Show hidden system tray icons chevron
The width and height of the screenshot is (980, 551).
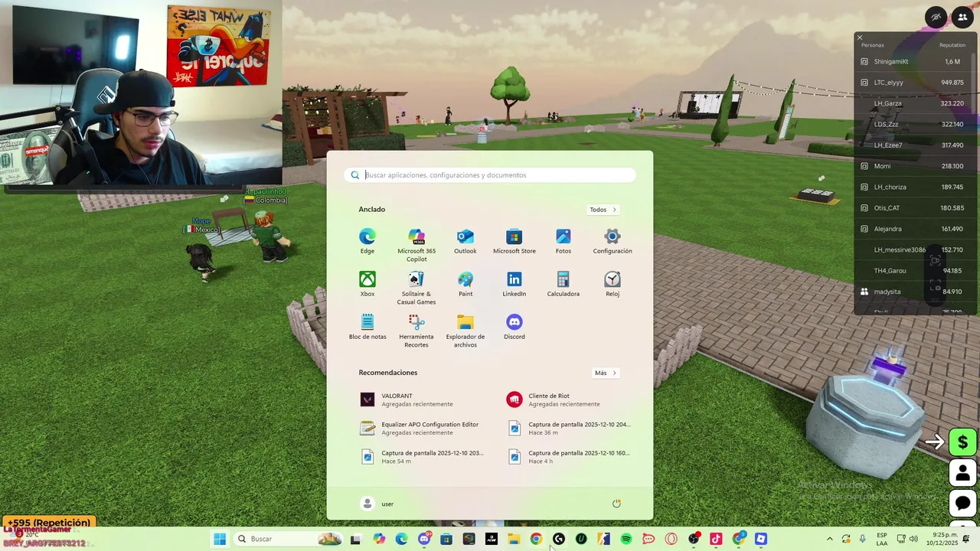(x=829, y=539)
